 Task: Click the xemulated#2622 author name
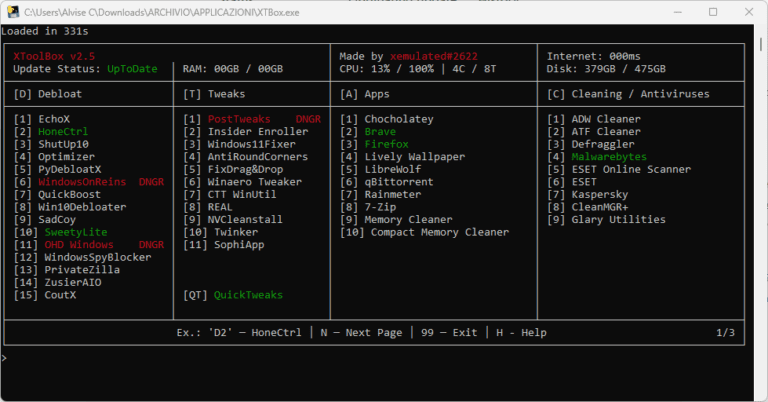[434, 56]
